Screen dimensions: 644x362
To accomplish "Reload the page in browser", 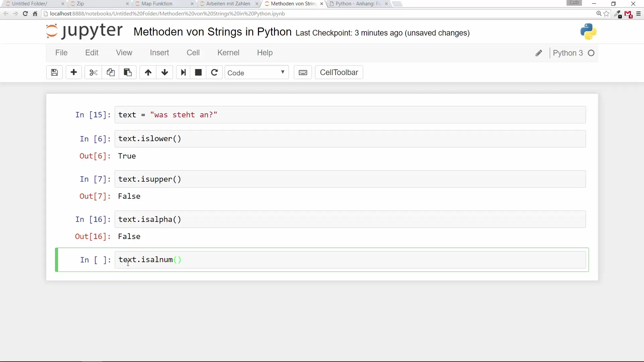I will coord(25,14).
